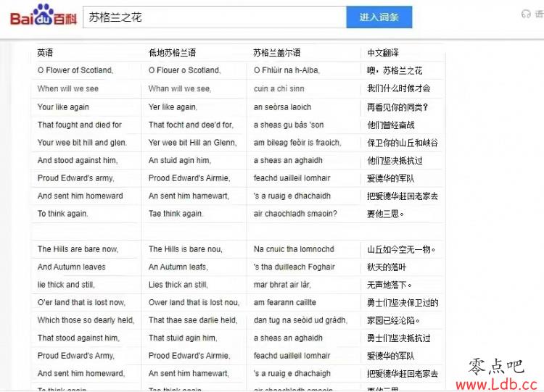Click the cell 'That stuid agin him,'
The height and width of the screenshot is (392, 544).
(183, 338)
